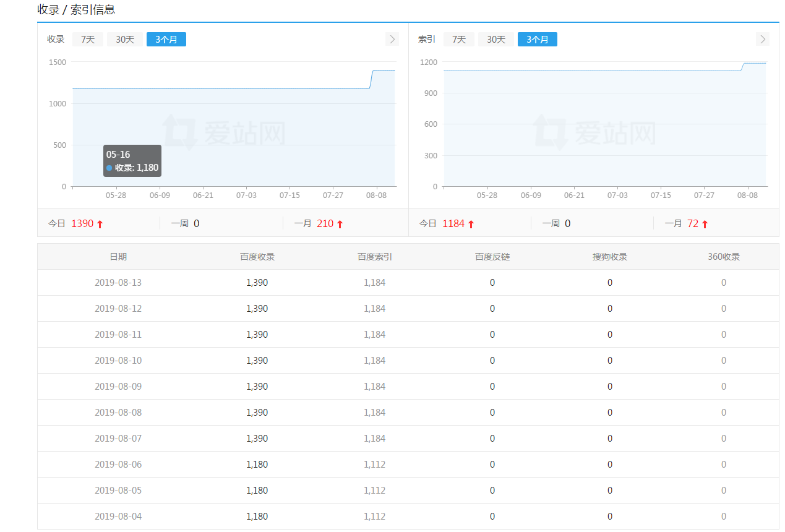Click monthly 索引 change 72

coord(693,223)
